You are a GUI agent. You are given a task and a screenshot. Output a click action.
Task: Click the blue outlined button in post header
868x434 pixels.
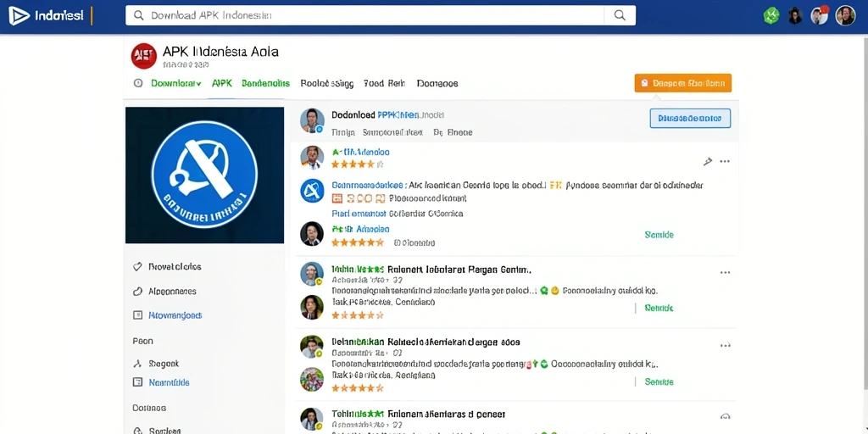[690, 119]
